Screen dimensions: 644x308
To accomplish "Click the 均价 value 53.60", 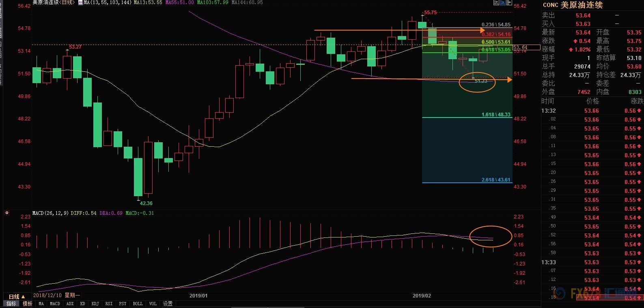I will pos(634,66).
